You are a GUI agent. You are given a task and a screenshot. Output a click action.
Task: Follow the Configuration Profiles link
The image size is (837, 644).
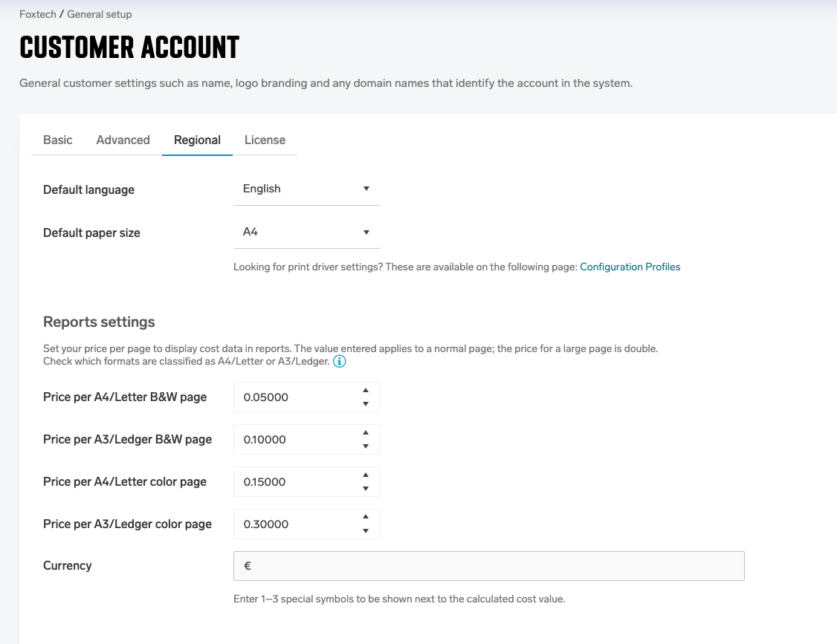(x=630, y=267)
